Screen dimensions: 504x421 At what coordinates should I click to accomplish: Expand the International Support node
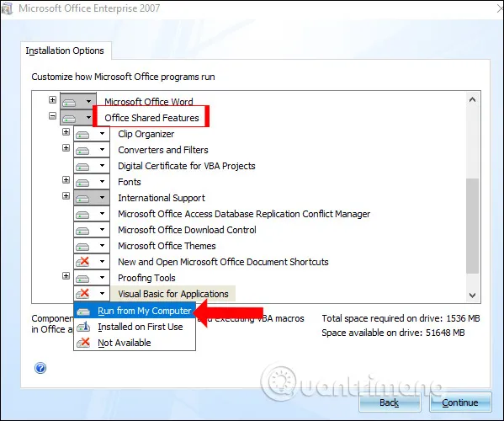tap(66, 196)
